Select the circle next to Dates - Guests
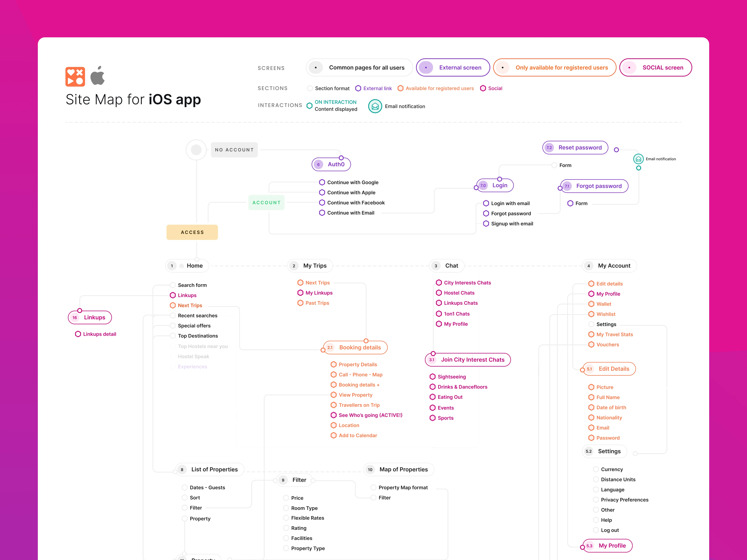 184,487
